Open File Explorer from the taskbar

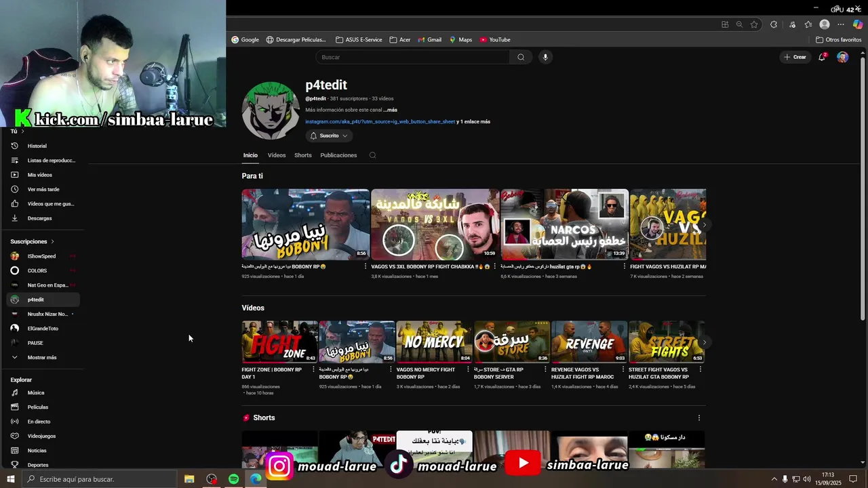(x=189, y=479)
